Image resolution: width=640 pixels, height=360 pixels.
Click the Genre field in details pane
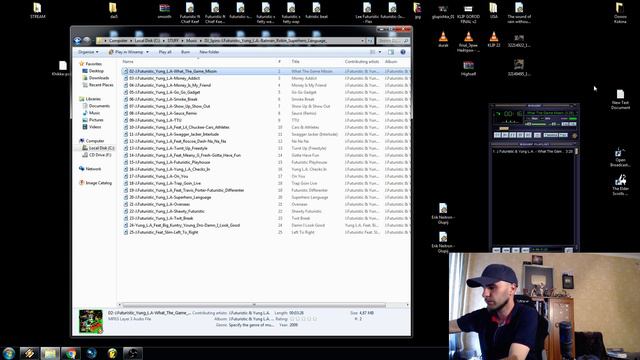(251, 325)
